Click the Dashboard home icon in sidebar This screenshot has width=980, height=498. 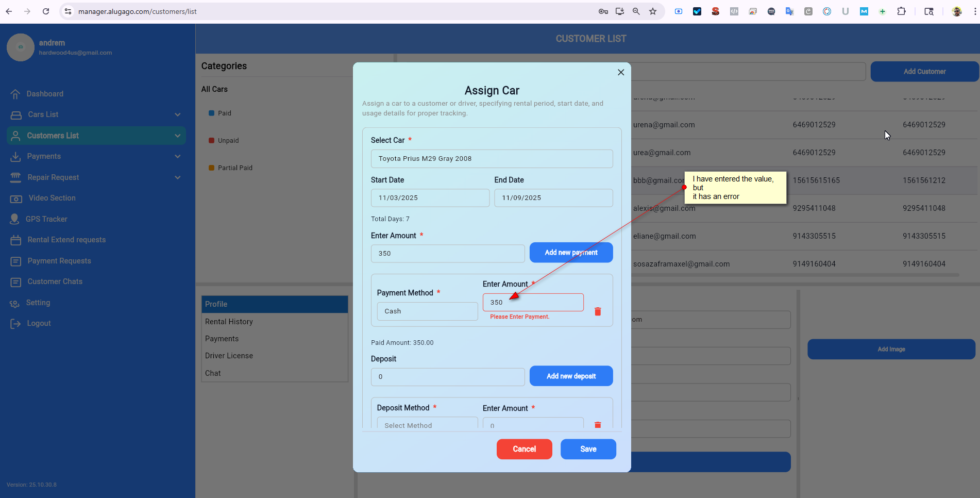click(x=15, y=94)
